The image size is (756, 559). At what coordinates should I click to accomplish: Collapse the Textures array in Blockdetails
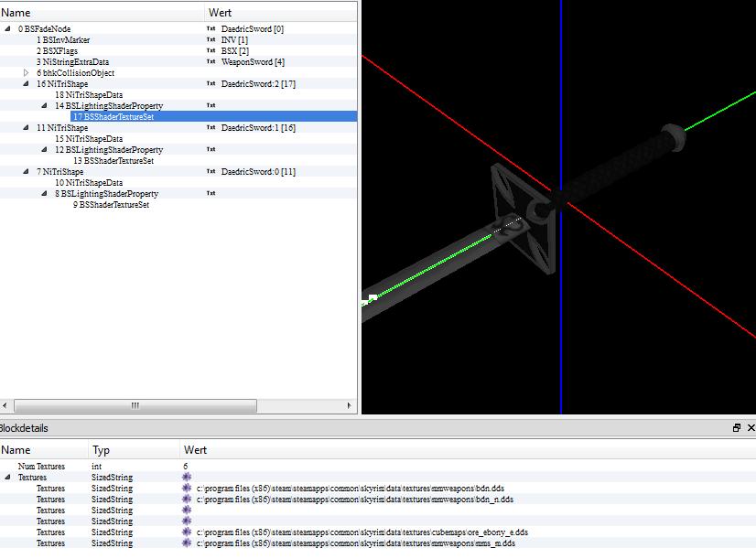point(8,478)
